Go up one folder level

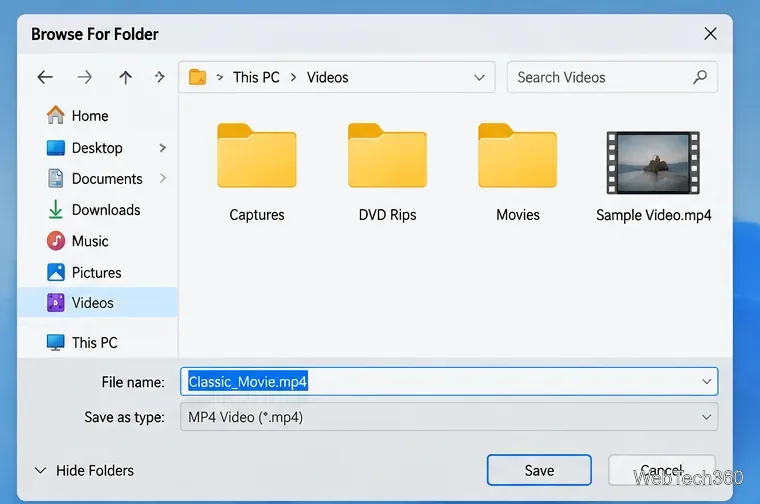coord(126,77)
